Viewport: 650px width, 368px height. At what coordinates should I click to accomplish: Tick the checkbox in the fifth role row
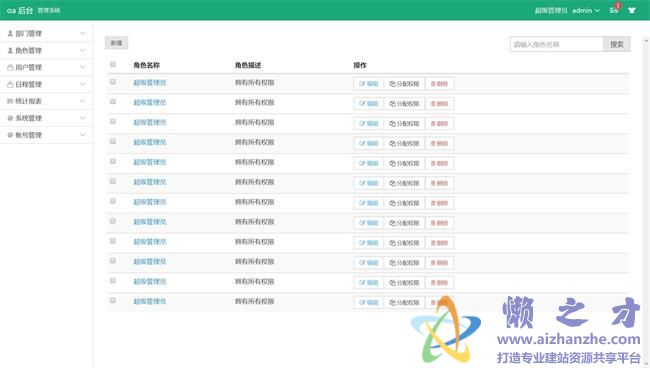click(x=113, y=162)
